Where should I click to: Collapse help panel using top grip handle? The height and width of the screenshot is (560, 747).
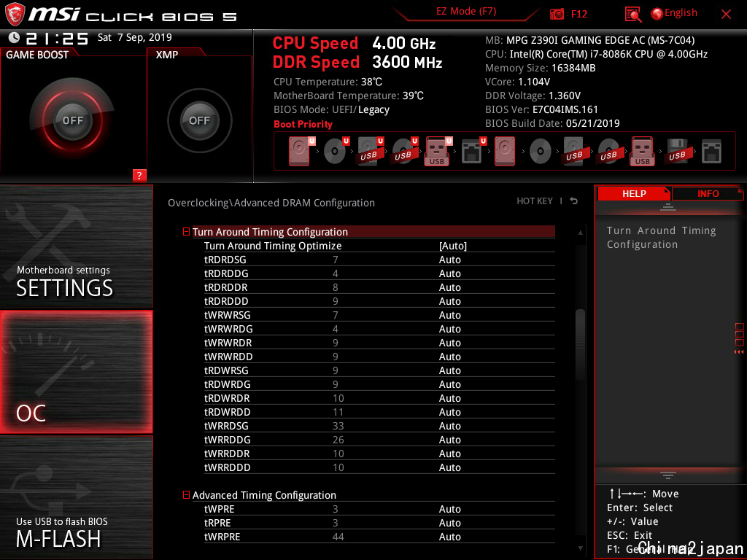tap(668, 206)
